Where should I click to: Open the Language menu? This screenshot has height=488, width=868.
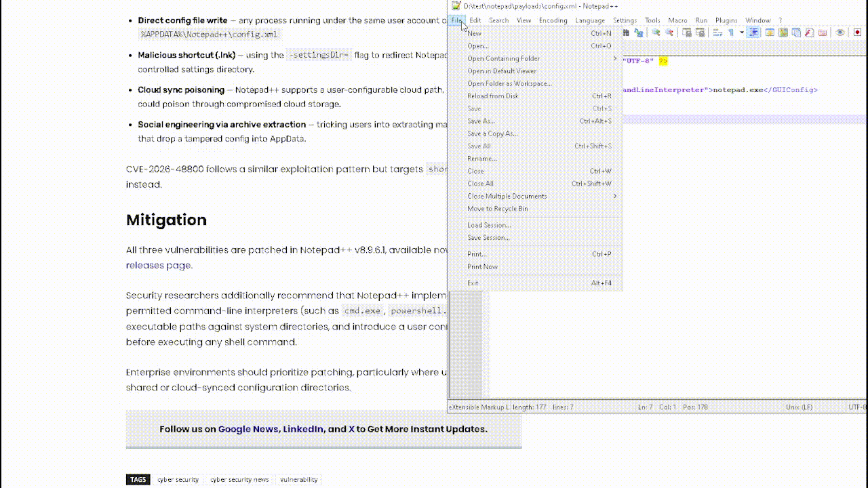(590, 20)
